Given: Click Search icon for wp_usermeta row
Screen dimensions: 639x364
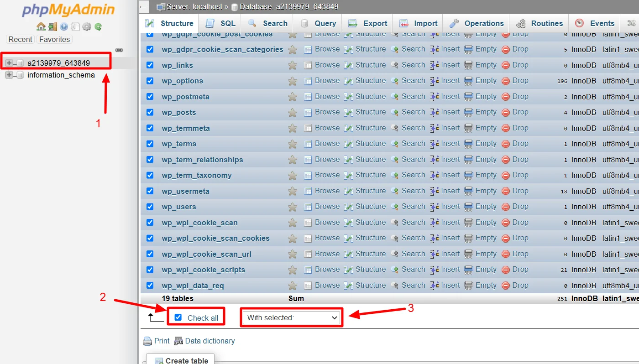Looking at the screenshot, I should (x=395, y=191).
